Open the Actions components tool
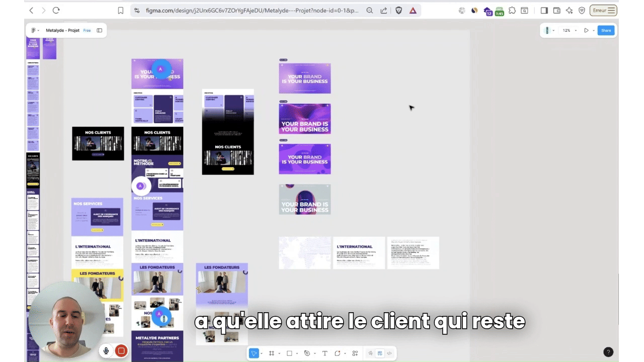 pos(355,353)
